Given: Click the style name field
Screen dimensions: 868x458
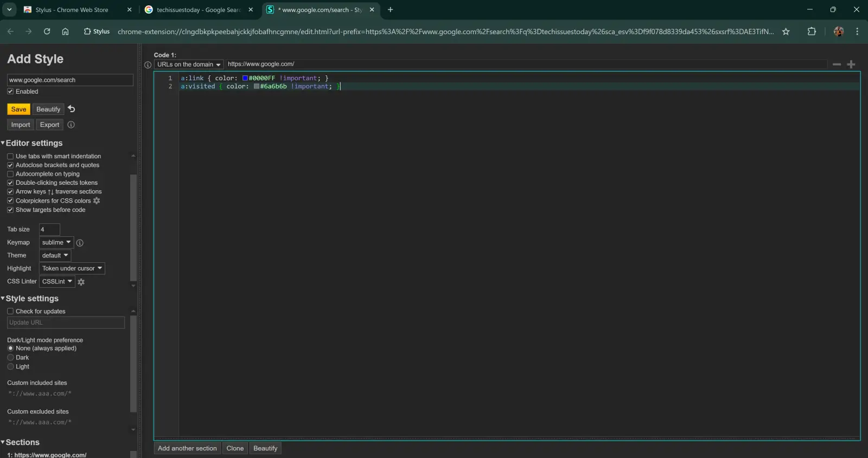Looking at the screenshot, I should tap(70, 80).
